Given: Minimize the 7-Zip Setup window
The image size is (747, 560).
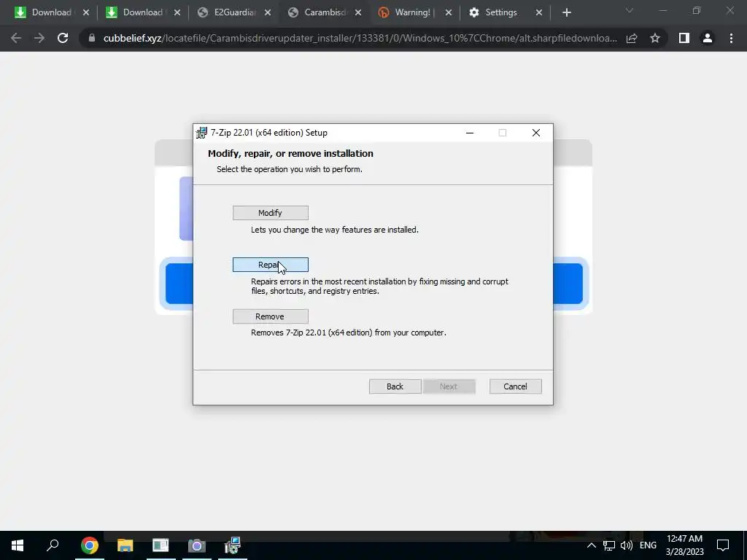Looking at the screenshot, I should coord(470,133).
